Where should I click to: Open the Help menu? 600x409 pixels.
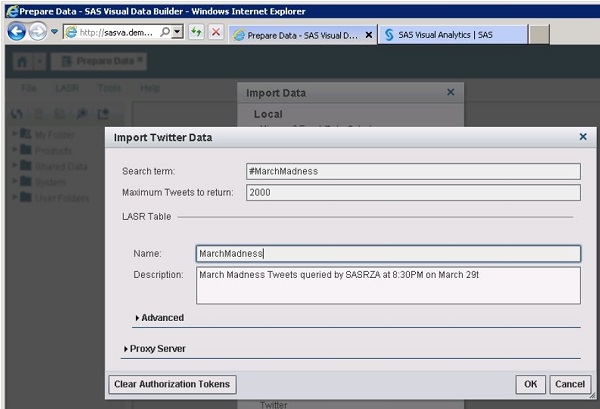point(150,88)
